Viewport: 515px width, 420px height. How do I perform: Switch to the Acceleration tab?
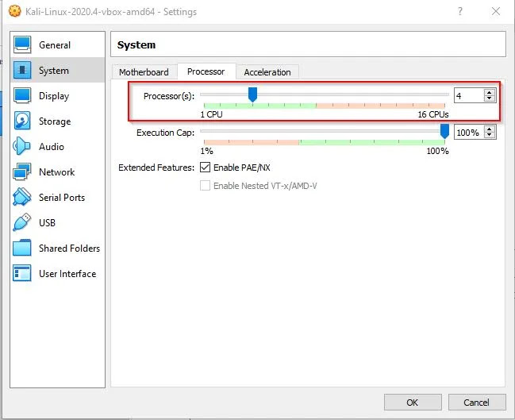point(267,72)
